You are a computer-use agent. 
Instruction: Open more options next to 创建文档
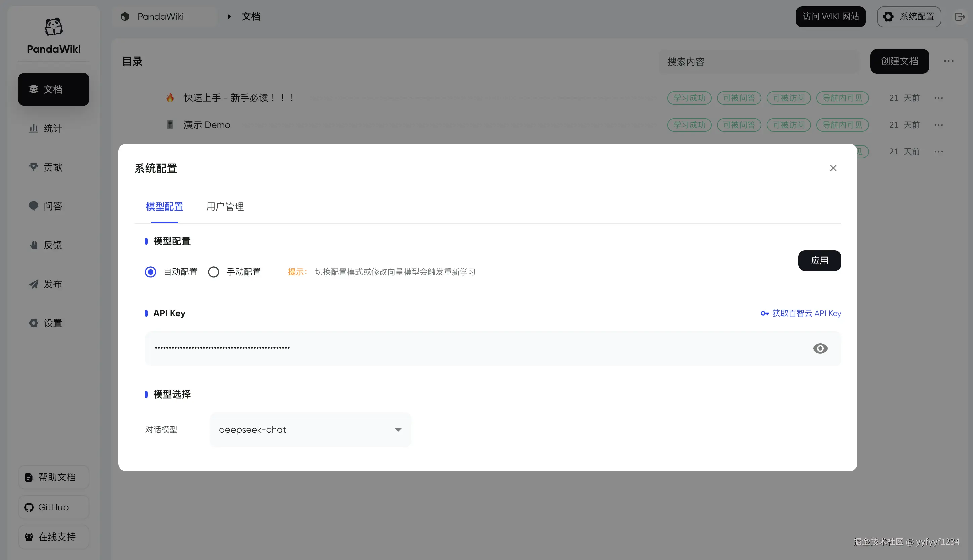(x=948, y=61)
